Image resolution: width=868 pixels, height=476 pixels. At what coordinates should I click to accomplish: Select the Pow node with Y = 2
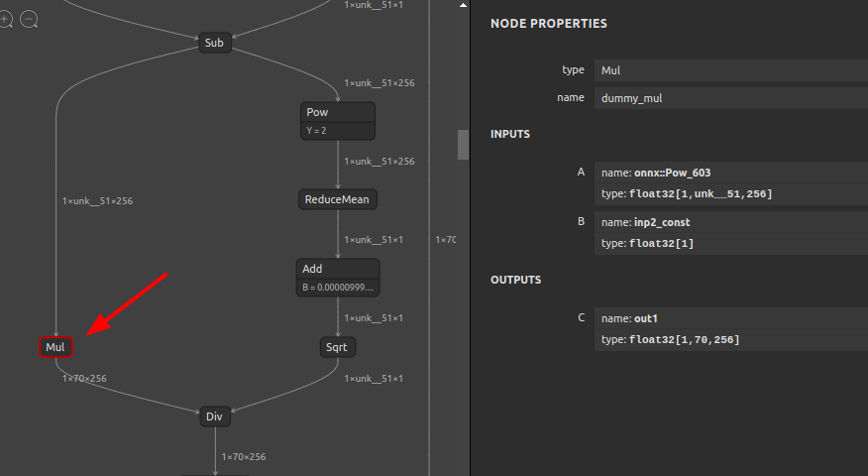(338, 121)
